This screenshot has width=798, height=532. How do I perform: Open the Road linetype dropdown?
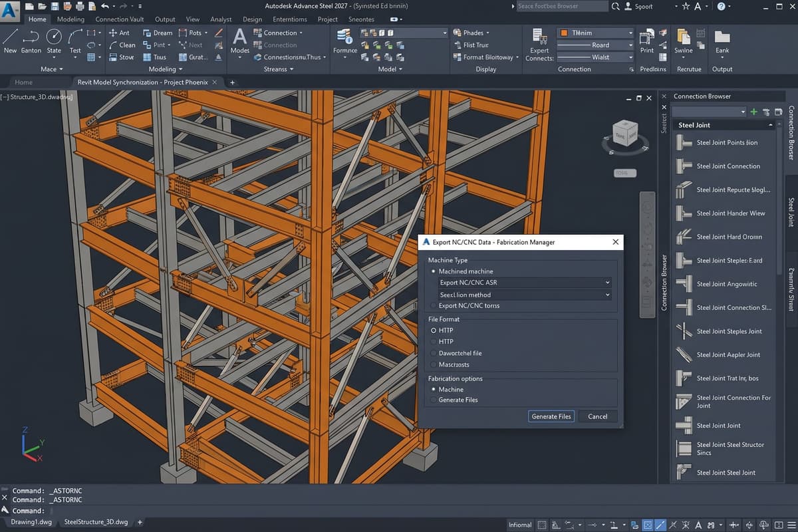(x=595, y=45)
